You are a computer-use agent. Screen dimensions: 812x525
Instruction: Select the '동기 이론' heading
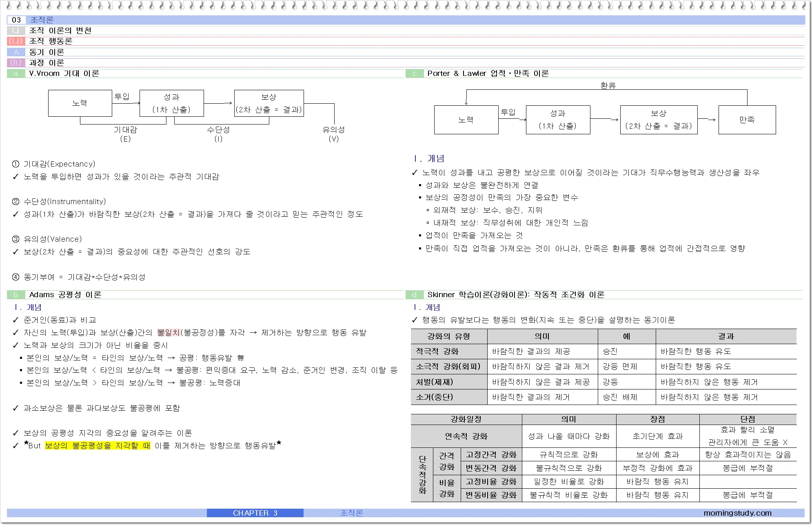(47, 52)
